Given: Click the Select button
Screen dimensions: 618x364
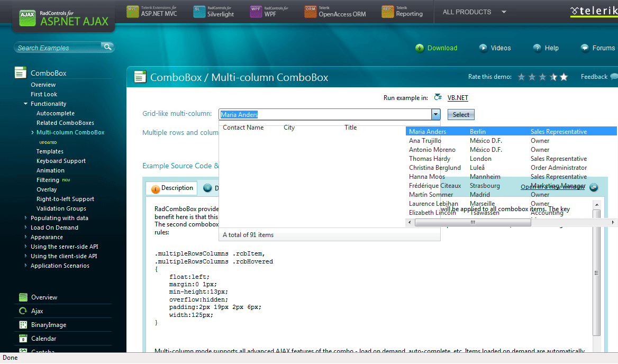Looking at the screenshot, I should (x=461, y=115).
